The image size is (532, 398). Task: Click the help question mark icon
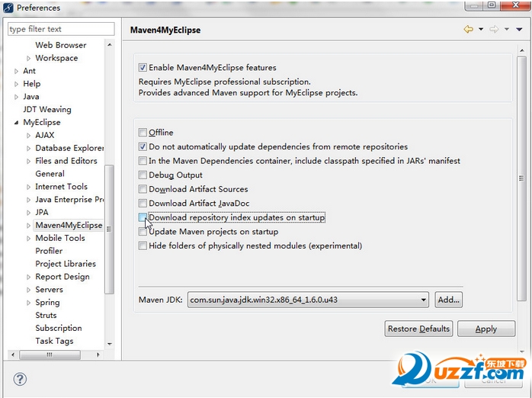coord(20,379)
